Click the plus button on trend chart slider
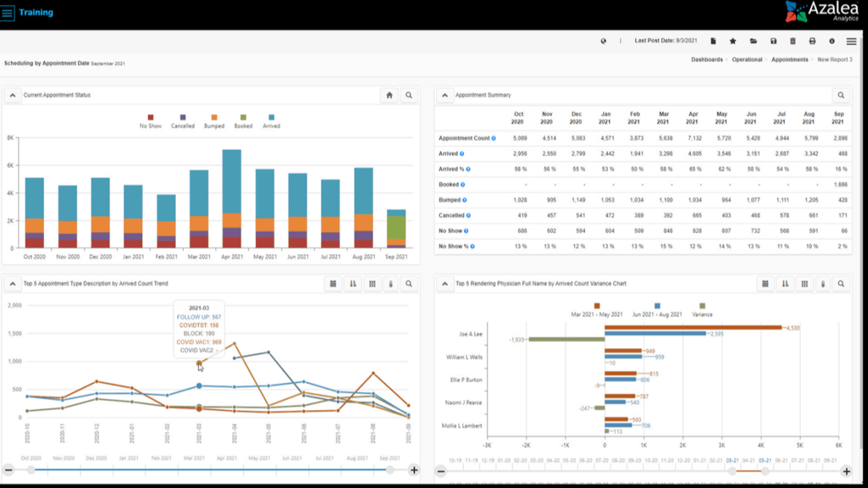This screenshot has height=488, width=868. tap(414, 470)
